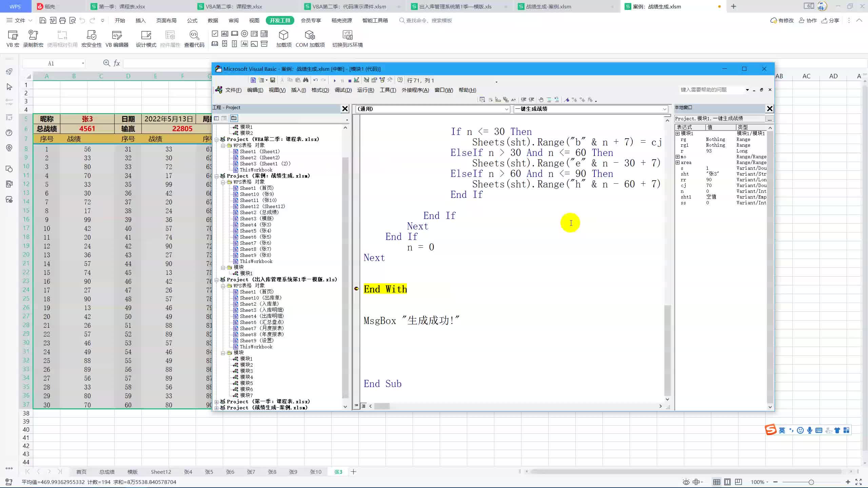Click the 分享 button

click(831, 20)
